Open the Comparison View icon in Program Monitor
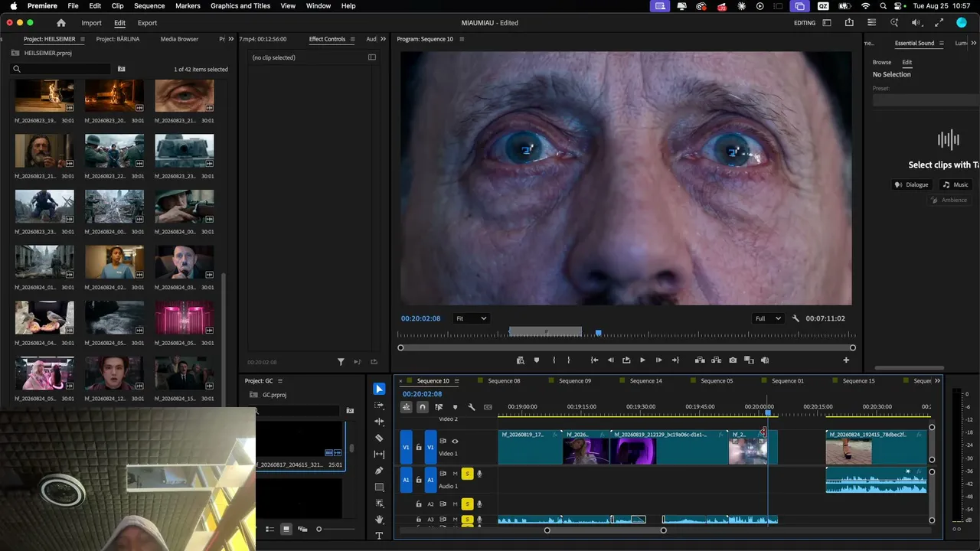The image size is (980, 551). coord(749,360)
